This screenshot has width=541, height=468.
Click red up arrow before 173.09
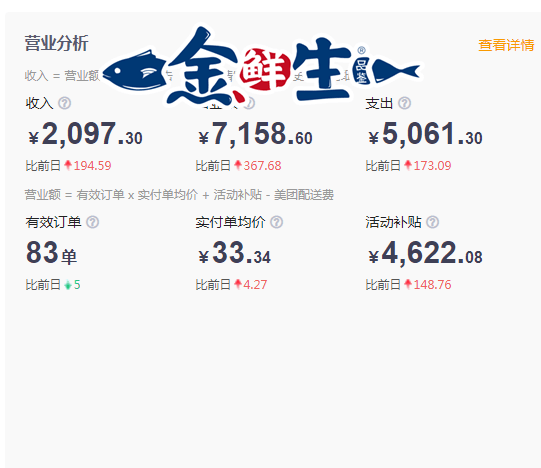click(408, 165)
